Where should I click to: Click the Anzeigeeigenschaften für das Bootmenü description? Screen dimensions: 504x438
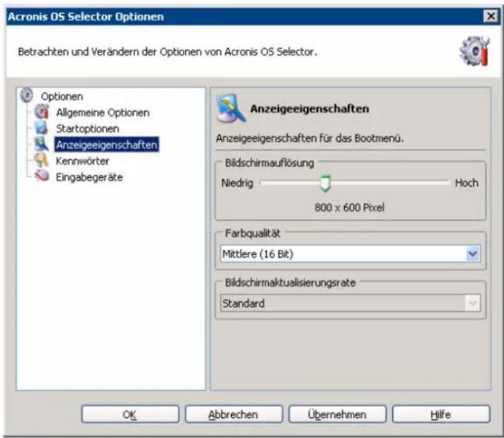(310, 138)
